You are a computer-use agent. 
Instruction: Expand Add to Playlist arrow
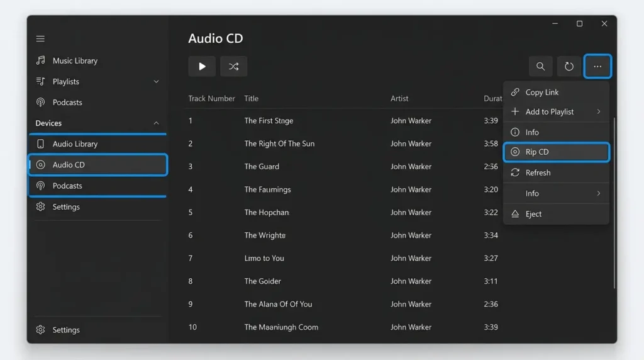(x=599, y=112)
